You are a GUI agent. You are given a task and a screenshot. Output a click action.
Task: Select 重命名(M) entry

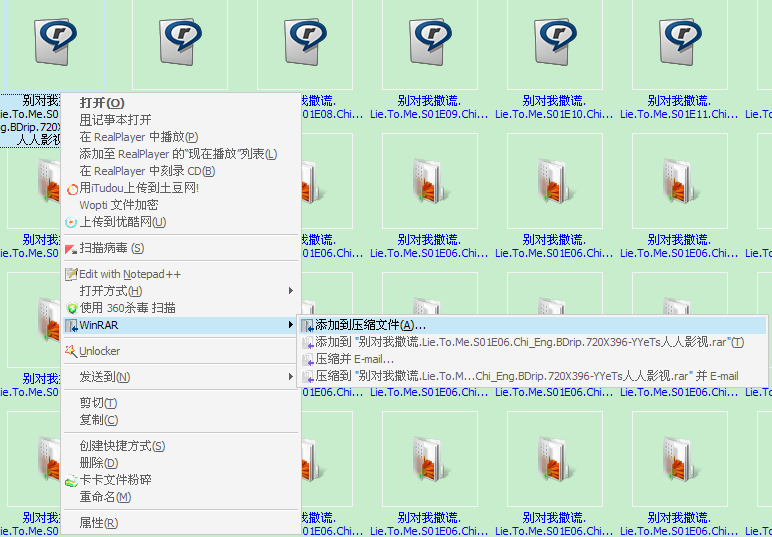coord(181,497)
